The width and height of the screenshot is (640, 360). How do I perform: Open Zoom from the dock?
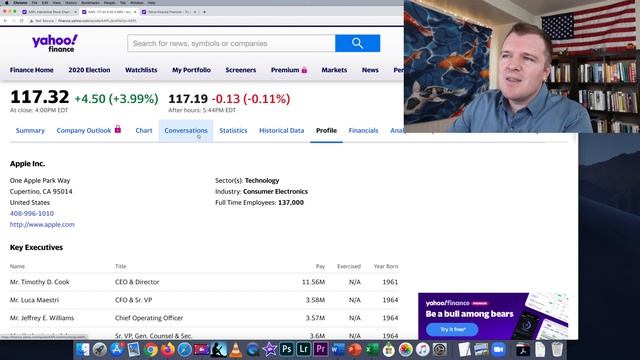(498, 350)
